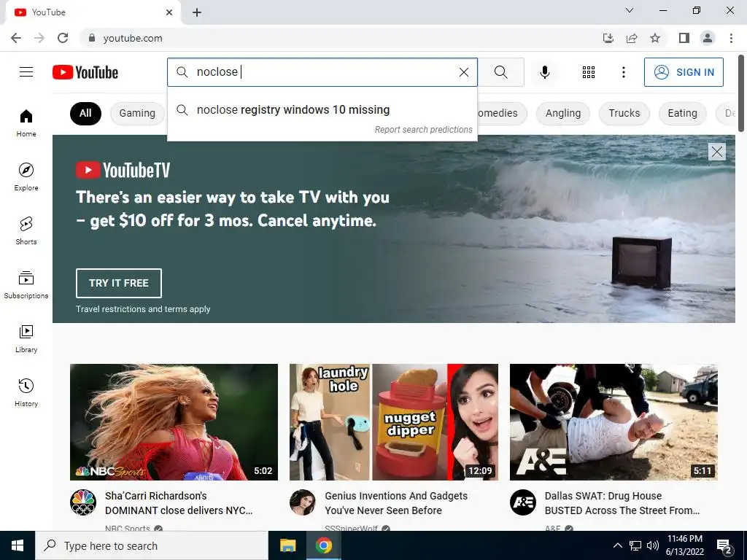Screen dimensions: 747x560
Task: Click inside the YouTube search input field
Action: tap(324, 72)
